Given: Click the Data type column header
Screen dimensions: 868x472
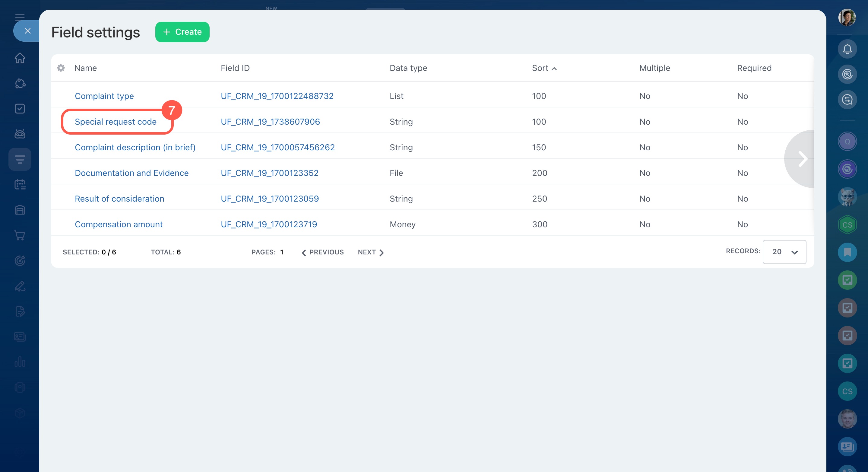Looking at the screenshot, I should [408, 68].
